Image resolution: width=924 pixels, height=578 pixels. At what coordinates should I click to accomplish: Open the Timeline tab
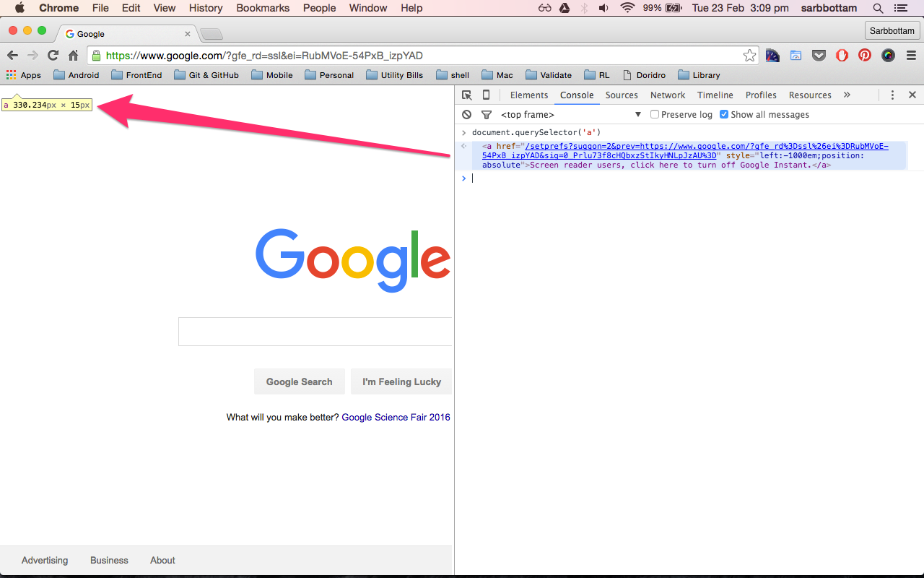click(715, 95)
